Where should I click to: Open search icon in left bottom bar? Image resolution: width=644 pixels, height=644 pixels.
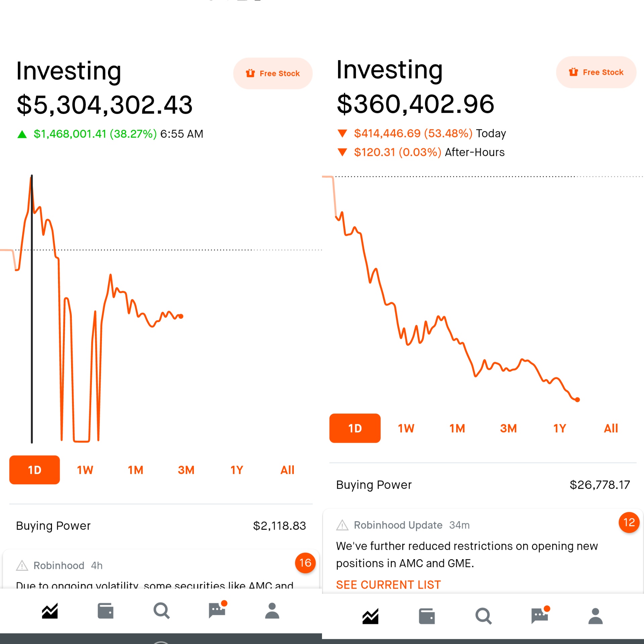[161, 611]
